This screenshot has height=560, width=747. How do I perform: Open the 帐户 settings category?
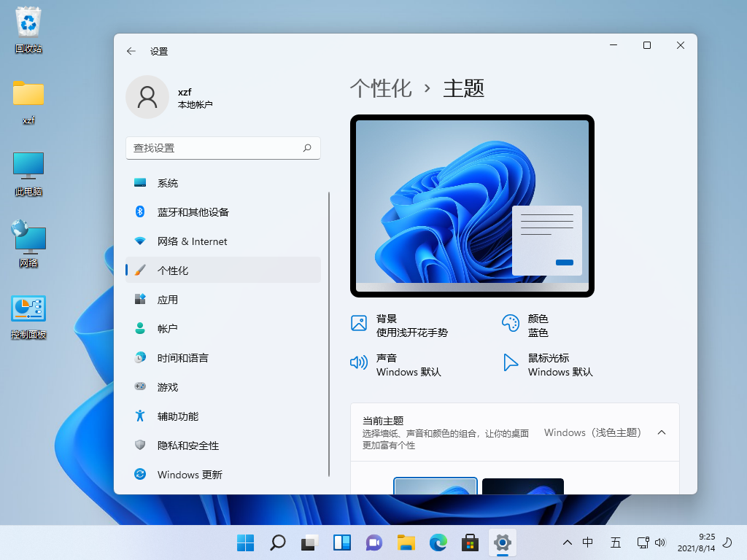pos(223,329)
